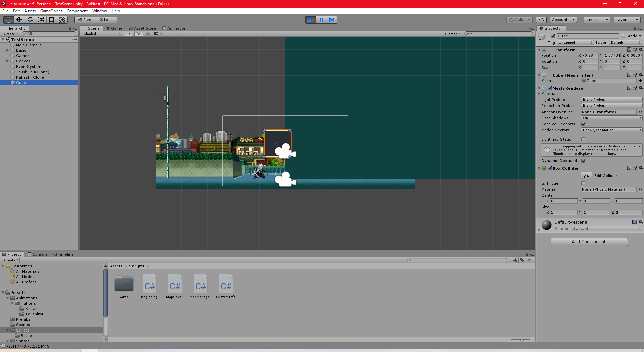Switch to the Game tab
644x352 pixels.
coord(114,28)
